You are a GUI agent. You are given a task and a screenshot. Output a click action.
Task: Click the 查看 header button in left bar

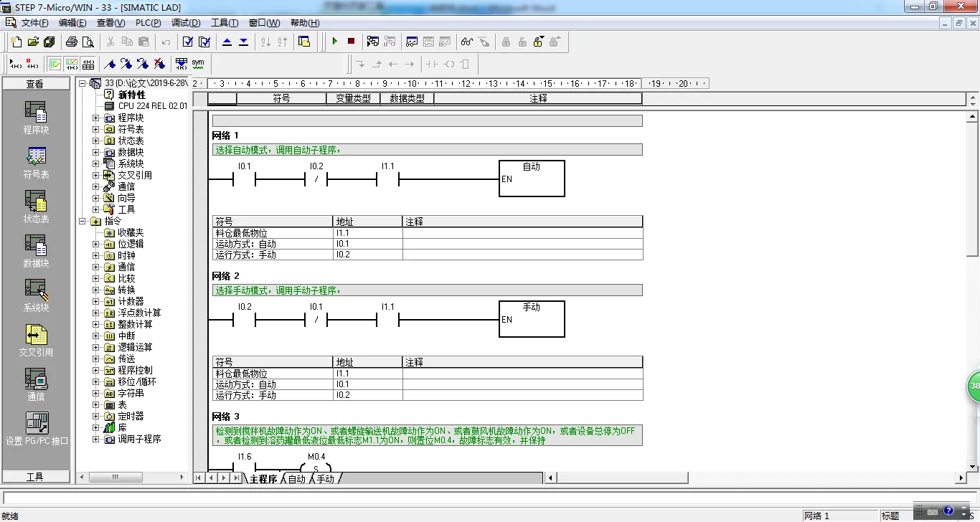click(35, 84)
